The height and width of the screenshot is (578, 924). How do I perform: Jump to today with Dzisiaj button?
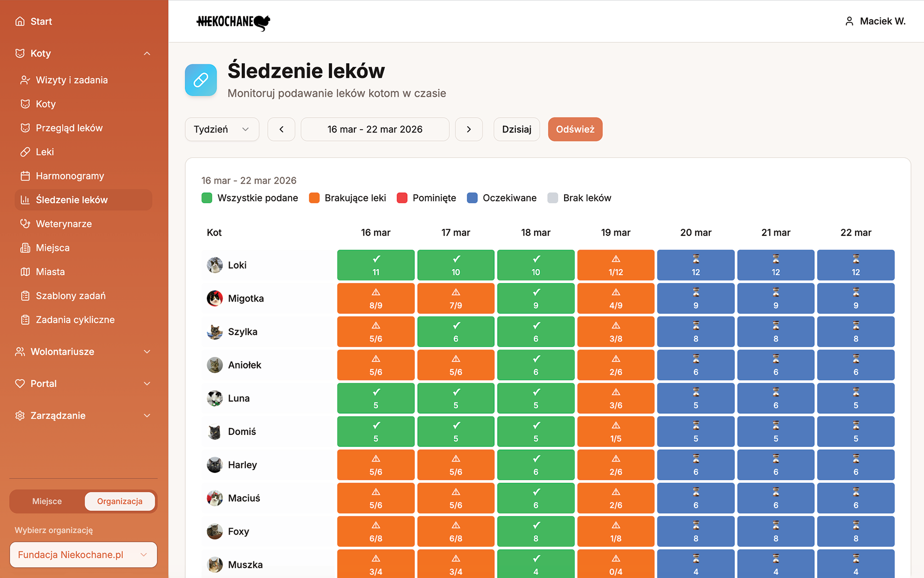[516, 129]
